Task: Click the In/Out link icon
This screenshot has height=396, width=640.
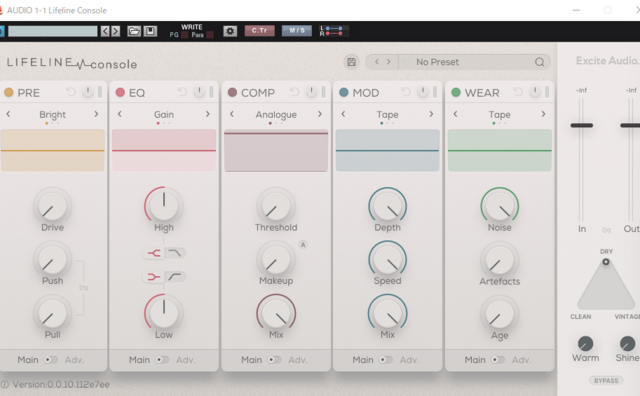Action: point(607,230)
